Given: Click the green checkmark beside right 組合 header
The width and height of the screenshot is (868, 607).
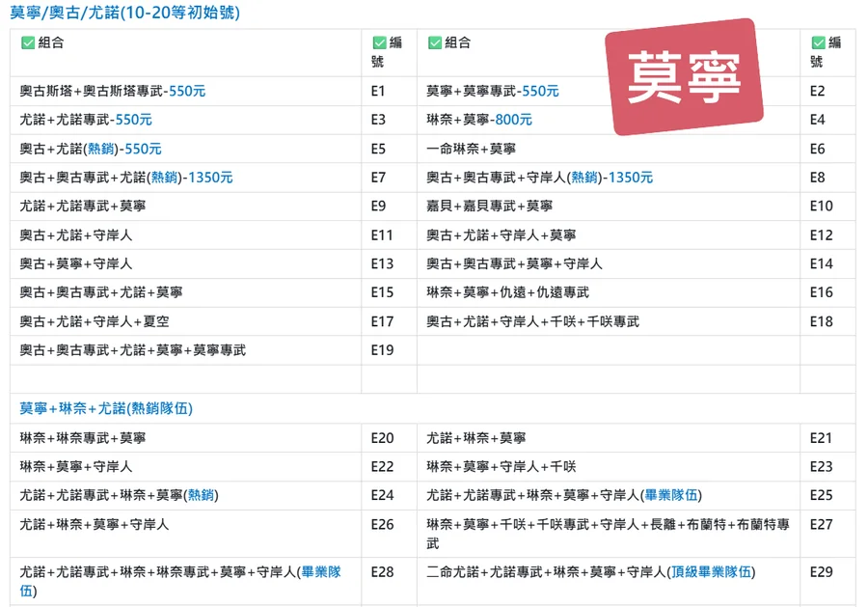Looking at the screenshot, I should (434, 42).
